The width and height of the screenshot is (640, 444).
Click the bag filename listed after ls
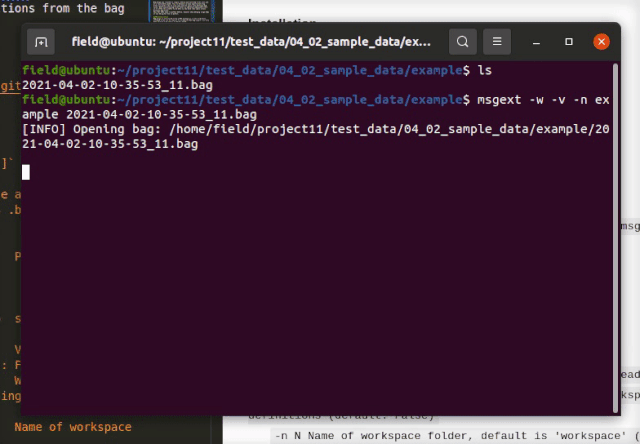point(118,85)
